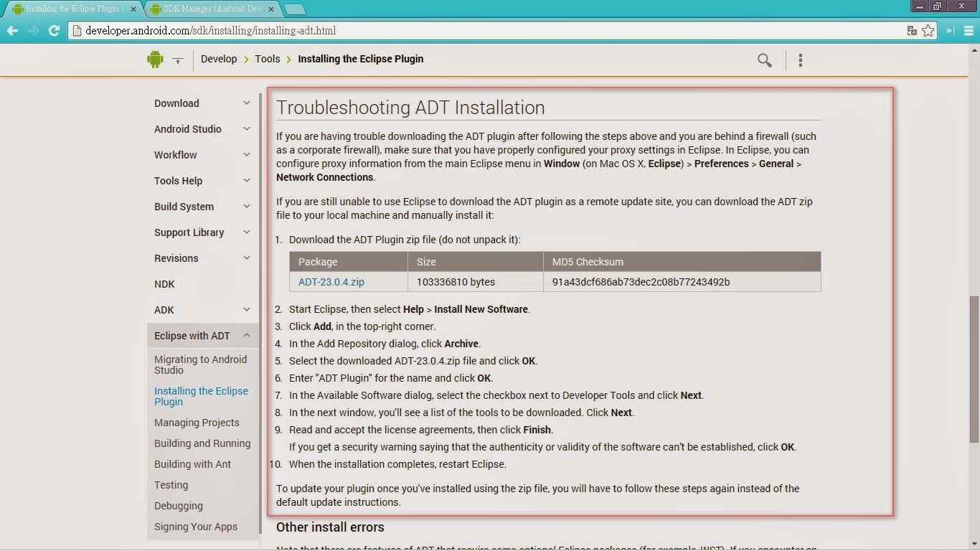Click the MD5 checksum value 91a43dcf686ab73dec2c08b77243492b

(641, 282)
